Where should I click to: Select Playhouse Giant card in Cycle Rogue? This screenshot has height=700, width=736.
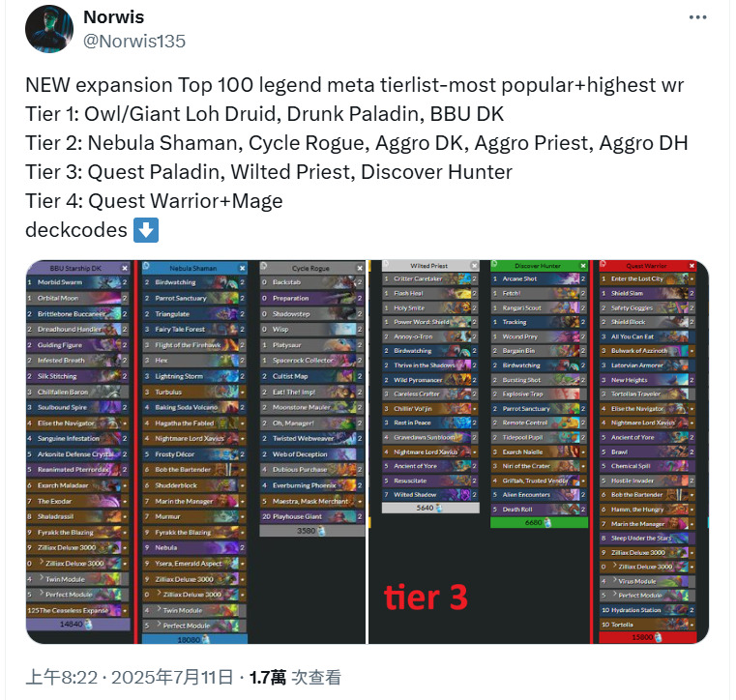pos(312,516)
